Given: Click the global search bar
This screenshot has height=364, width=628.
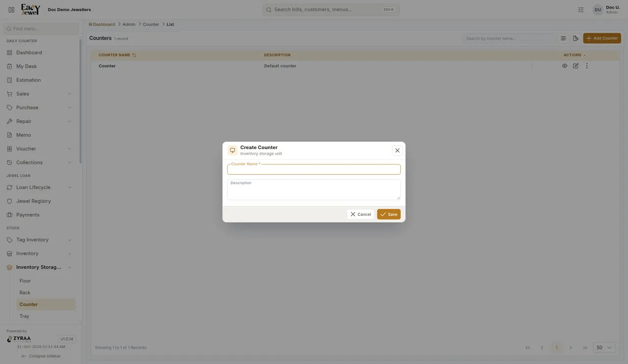Looking at the screenshot, I should pos(331,10).
